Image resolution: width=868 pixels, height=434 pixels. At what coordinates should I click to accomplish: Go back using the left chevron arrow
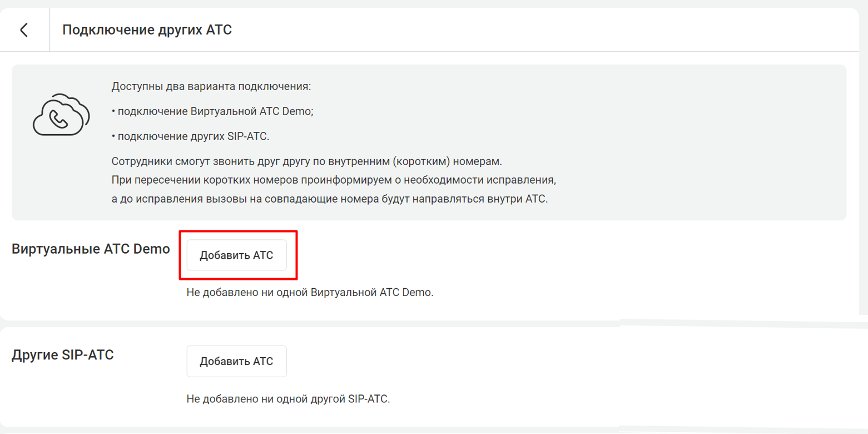24,30
